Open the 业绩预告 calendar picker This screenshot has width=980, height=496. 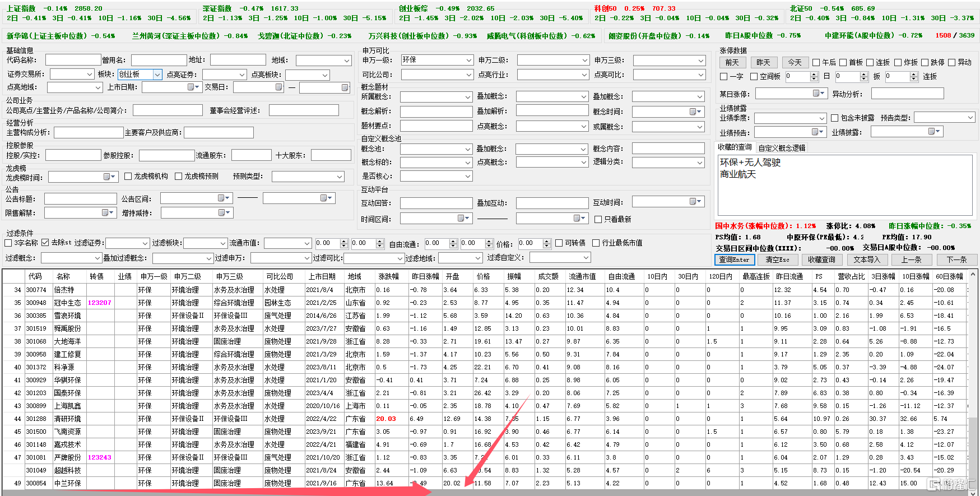818,132
